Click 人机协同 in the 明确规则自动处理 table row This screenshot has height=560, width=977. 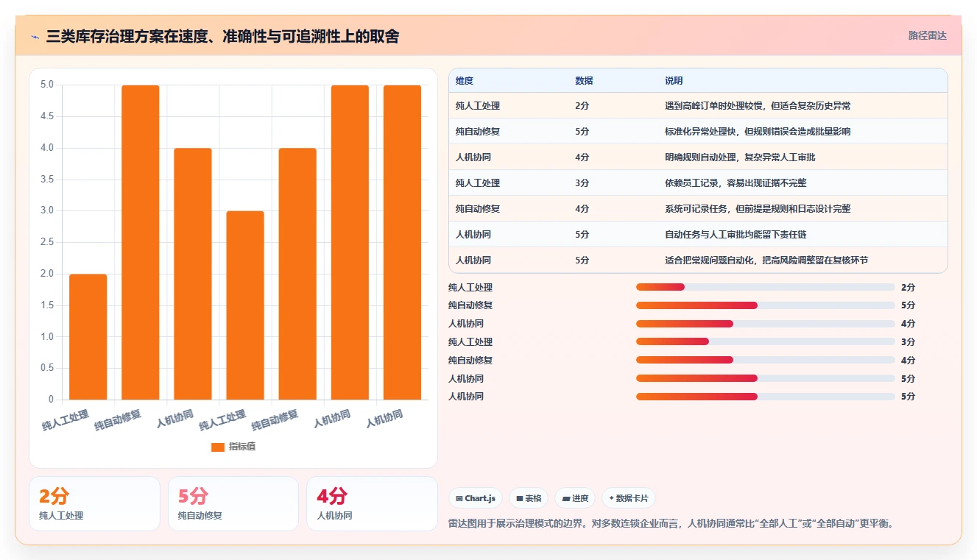[x=473, y=157]
